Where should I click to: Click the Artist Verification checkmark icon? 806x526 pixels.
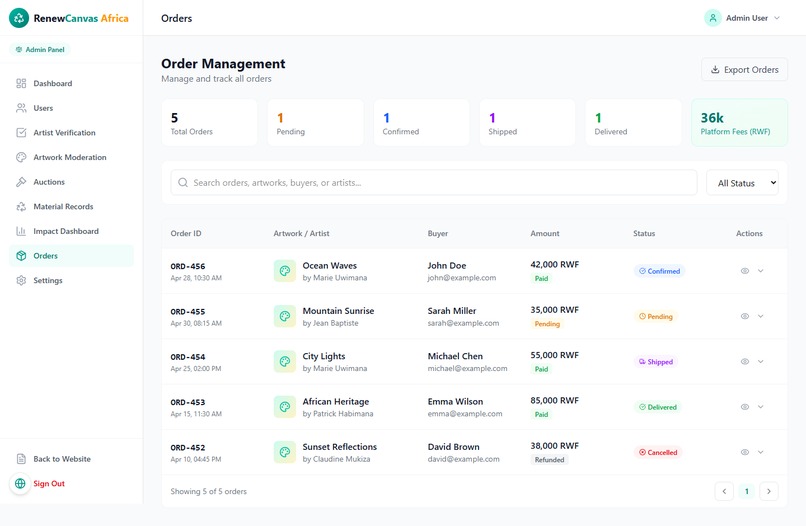[21, 133]
